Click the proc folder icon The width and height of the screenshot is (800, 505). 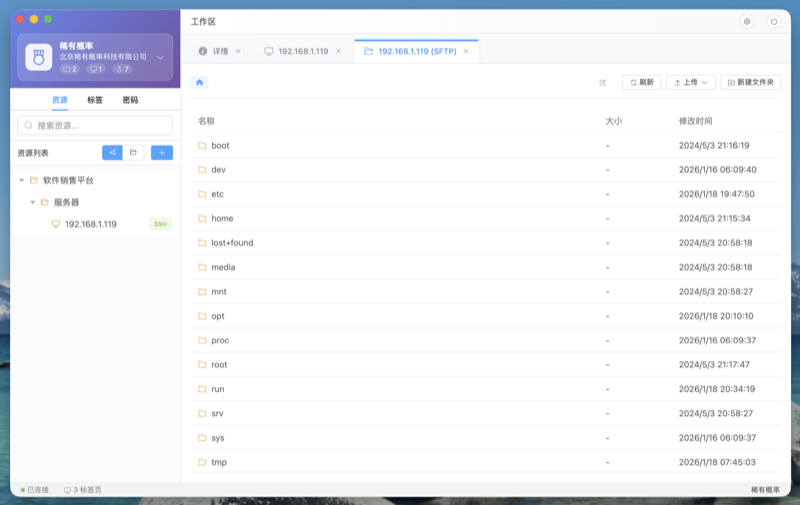(202, 340)
